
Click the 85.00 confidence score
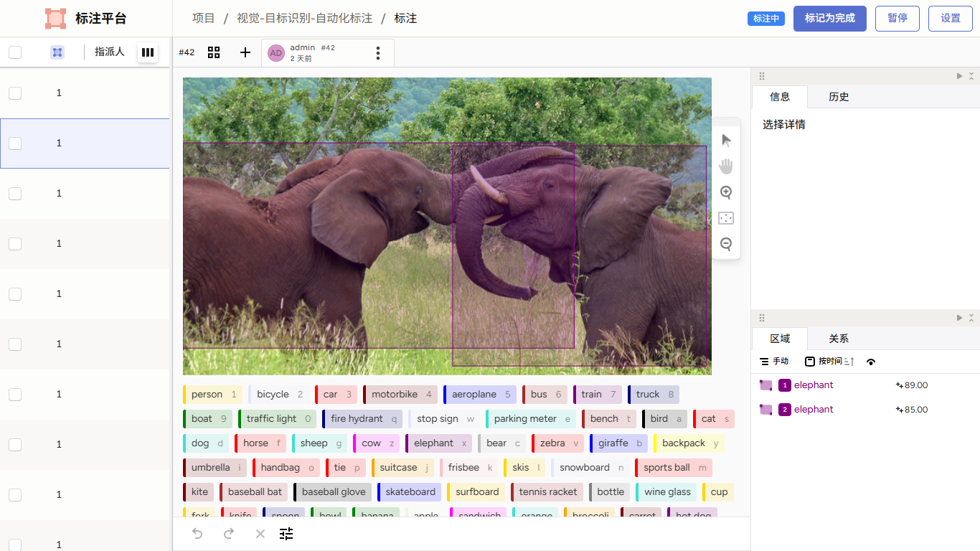click(912, 410)
